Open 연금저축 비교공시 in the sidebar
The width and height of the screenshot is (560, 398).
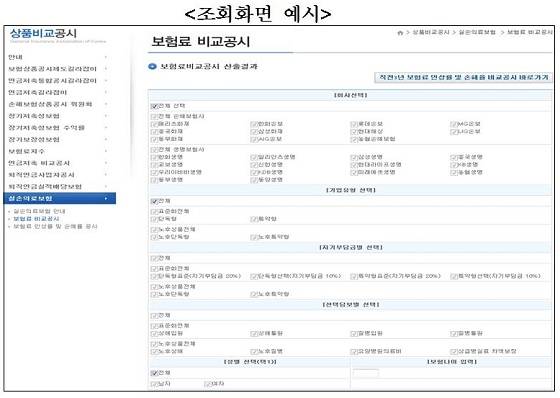point(39,163)
